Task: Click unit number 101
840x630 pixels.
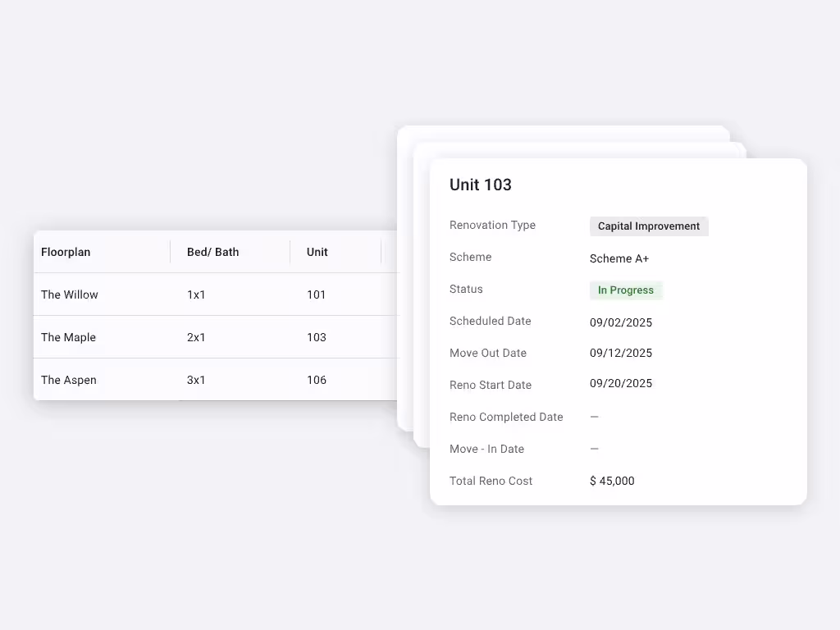Action: click(317, 294)
